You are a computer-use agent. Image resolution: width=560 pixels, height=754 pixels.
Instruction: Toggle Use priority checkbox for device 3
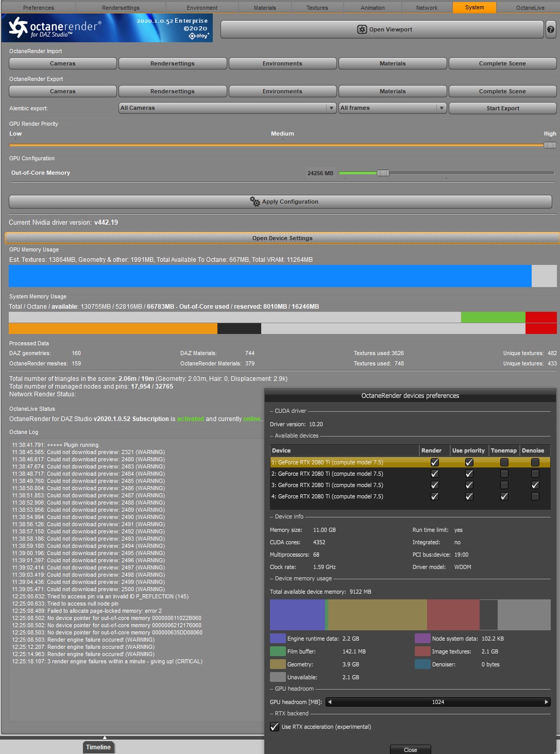tap(469, 485)
